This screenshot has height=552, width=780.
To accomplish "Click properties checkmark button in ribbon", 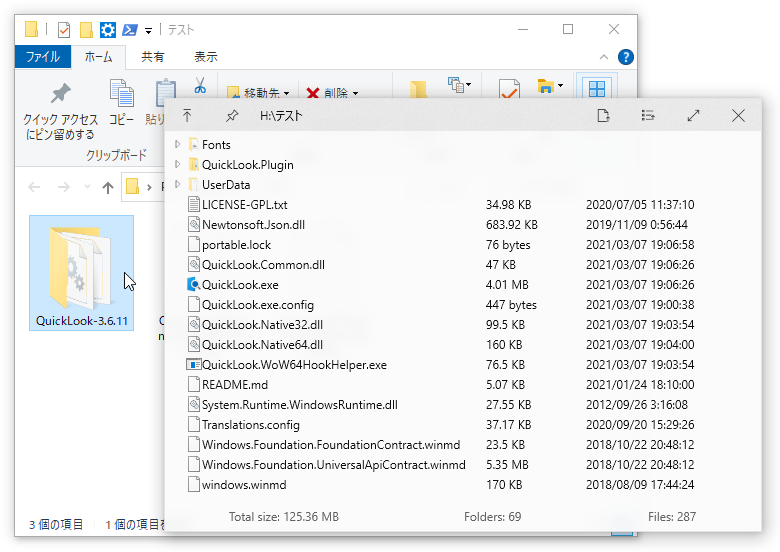I will 509,90.
